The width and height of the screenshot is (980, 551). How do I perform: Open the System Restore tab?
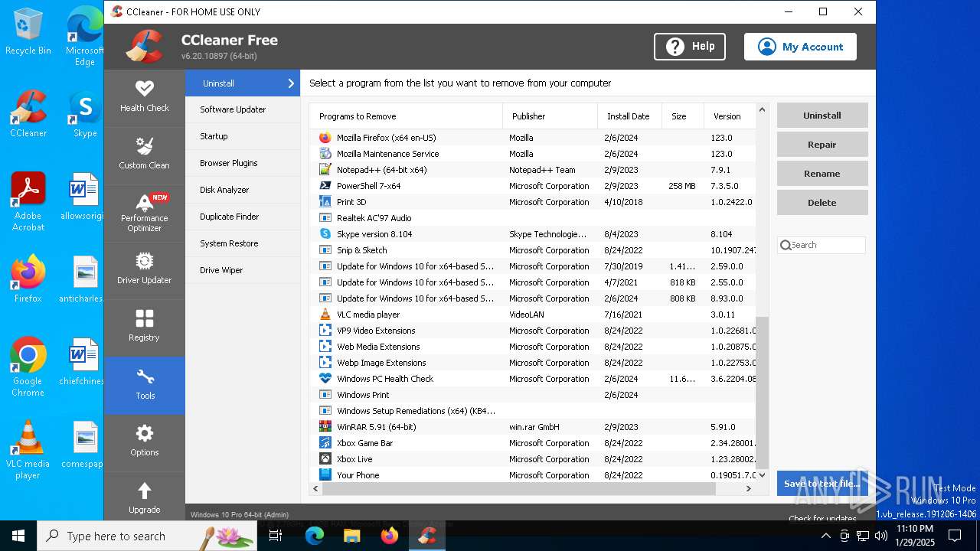point(243,243)
